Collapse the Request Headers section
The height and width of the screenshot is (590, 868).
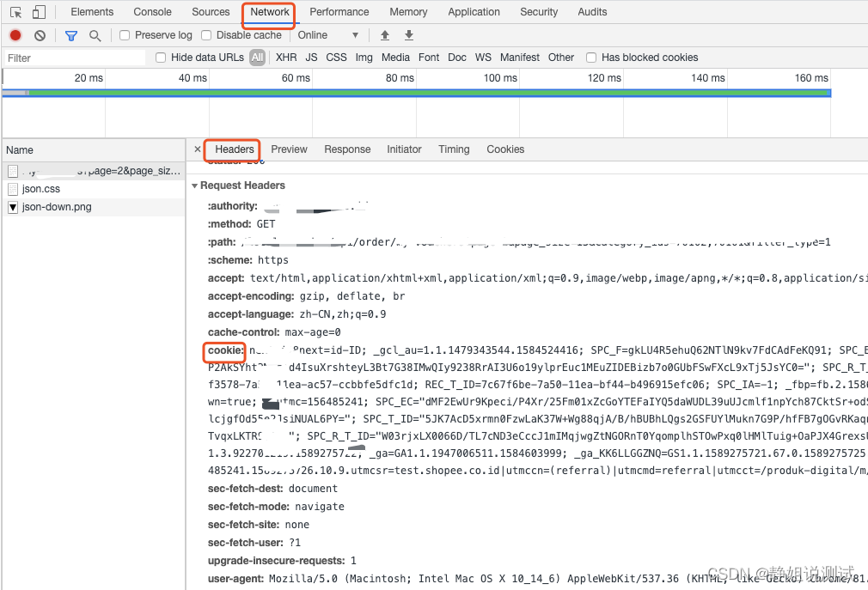195,186
